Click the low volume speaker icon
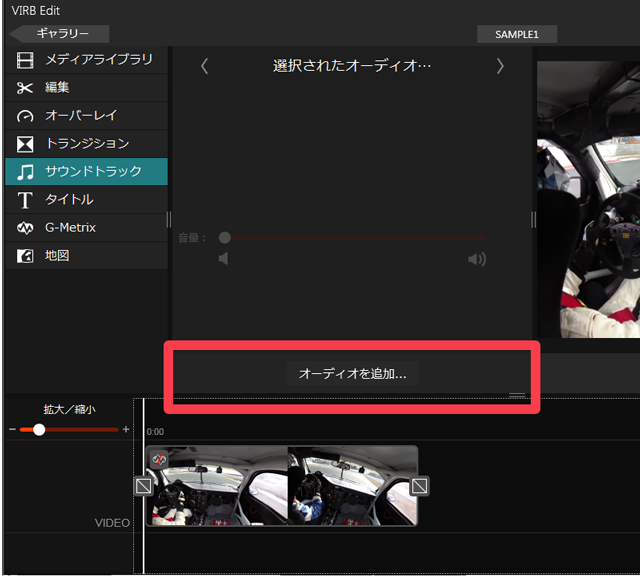Image resolution: width=640 pixels, height=576 pixels. point(223,258)
